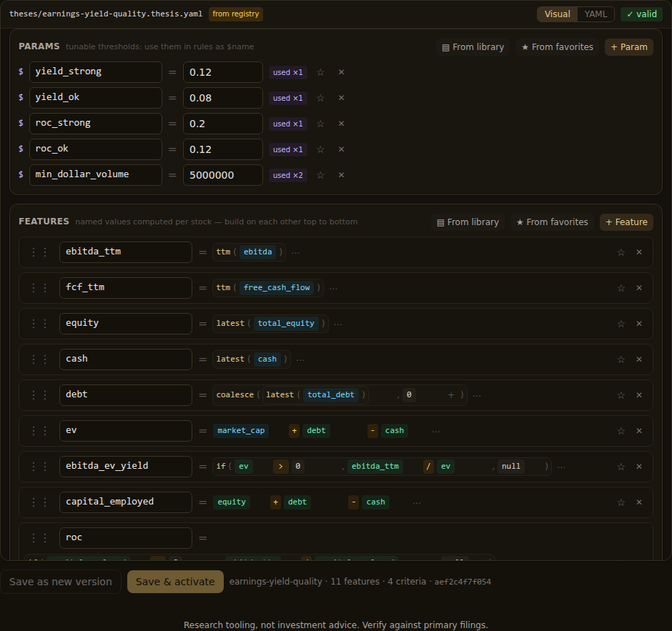Star the roc_strong param

(320, 124)
